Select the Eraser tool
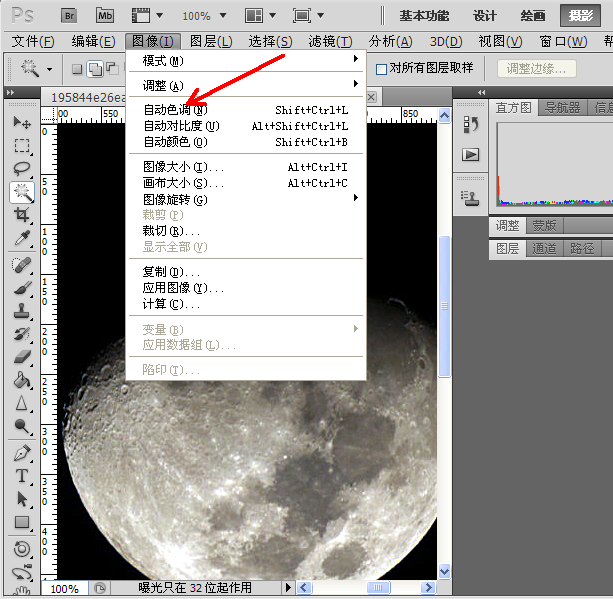Image resolution: width=613 pixels, height=599 pixels. click(22, 357)
